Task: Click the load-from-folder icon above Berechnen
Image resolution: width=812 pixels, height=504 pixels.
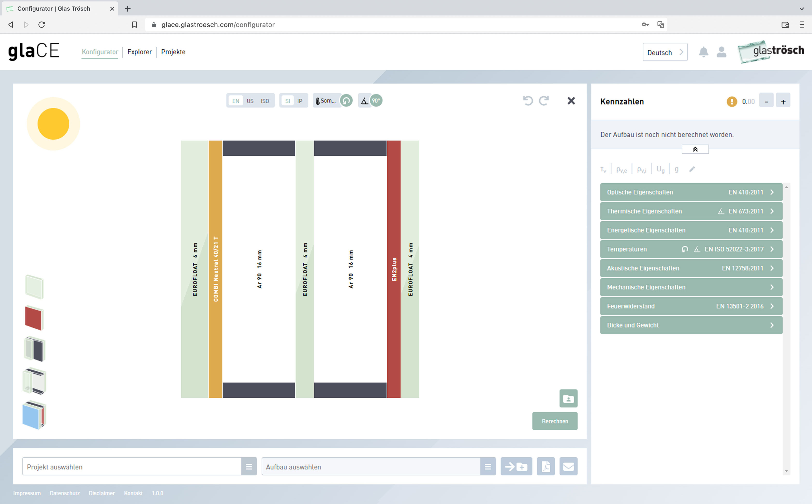Action: click(x=568, y=398)
